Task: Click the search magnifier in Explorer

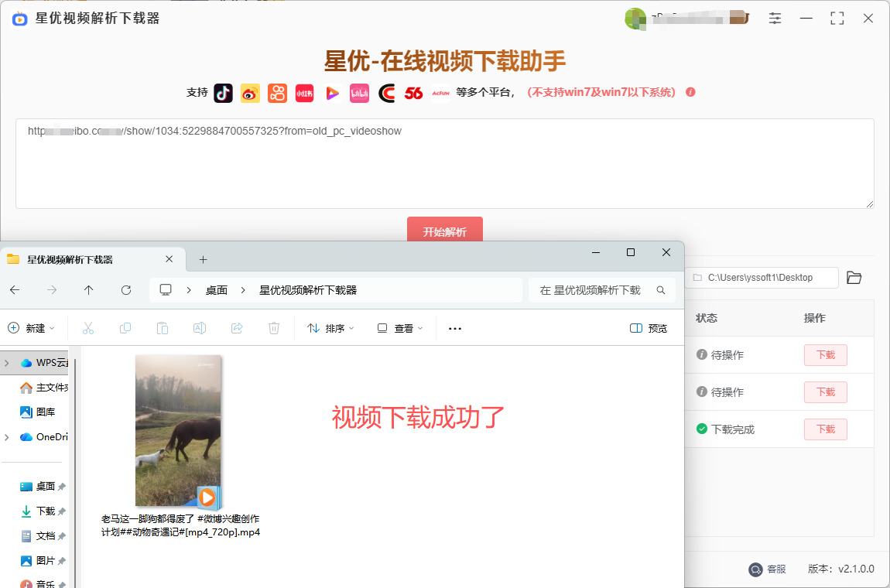Action: pos(661,290)
